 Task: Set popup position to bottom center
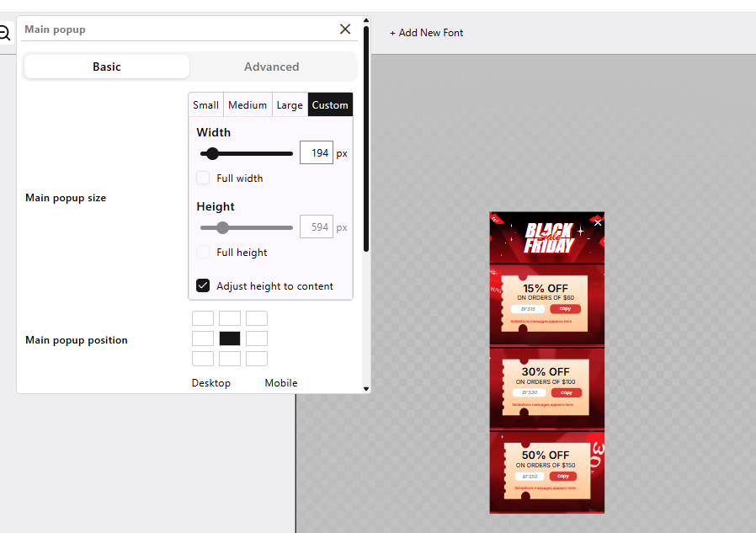[230, 359]
